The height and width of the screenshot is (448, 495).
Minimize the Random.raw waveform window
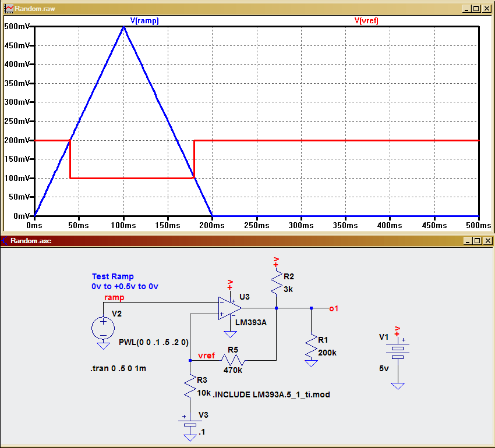(x=466, y=9)
